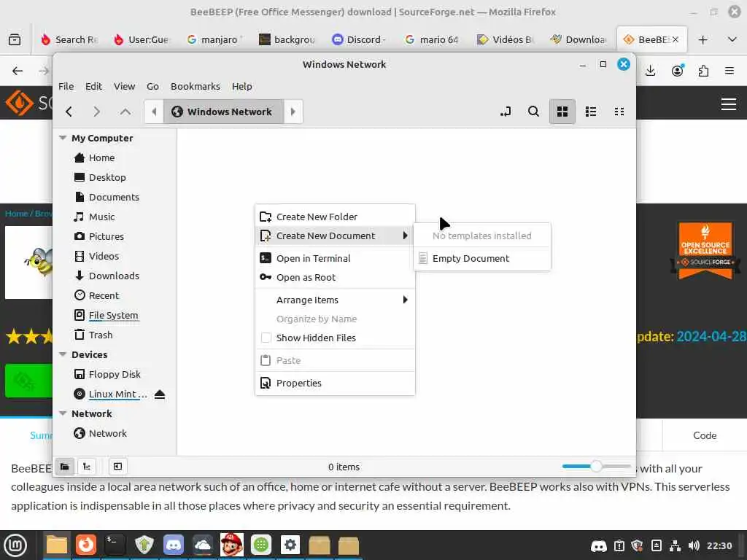Open Floppy Disk in the sidebar

coord(115,374)
